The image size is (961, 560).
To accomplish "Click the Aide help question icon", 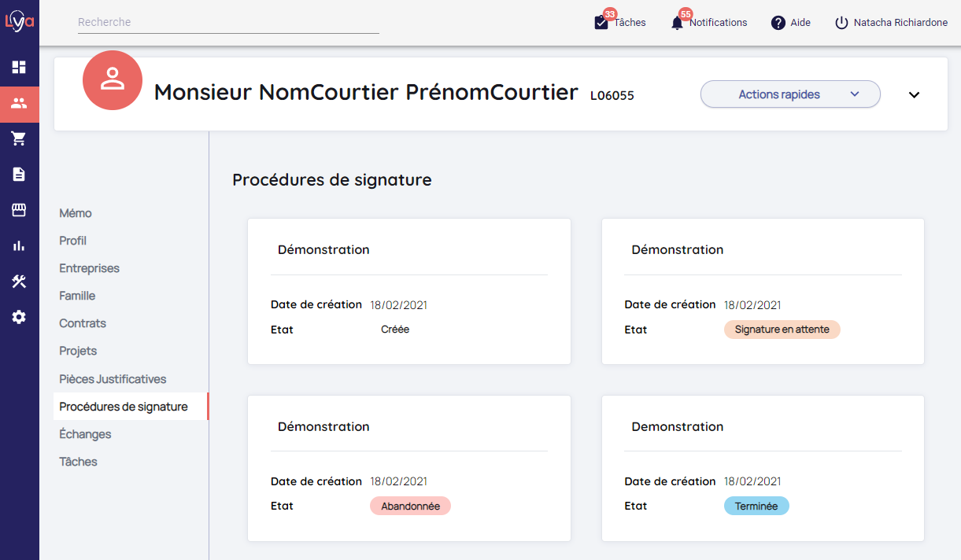I will pyautogui.click(x=778, y=23).
